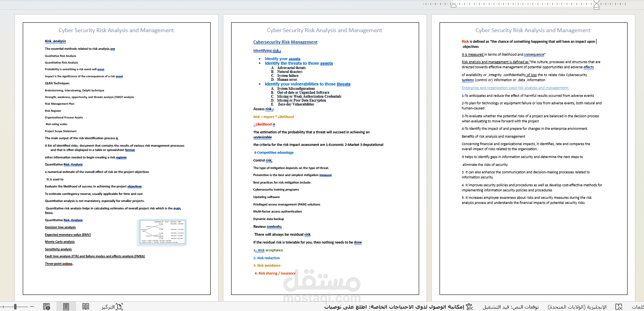Image resolution: width=644 pixels, height=311 pixels.
Task: Open proofing spelling check icon
Action: 619,307
